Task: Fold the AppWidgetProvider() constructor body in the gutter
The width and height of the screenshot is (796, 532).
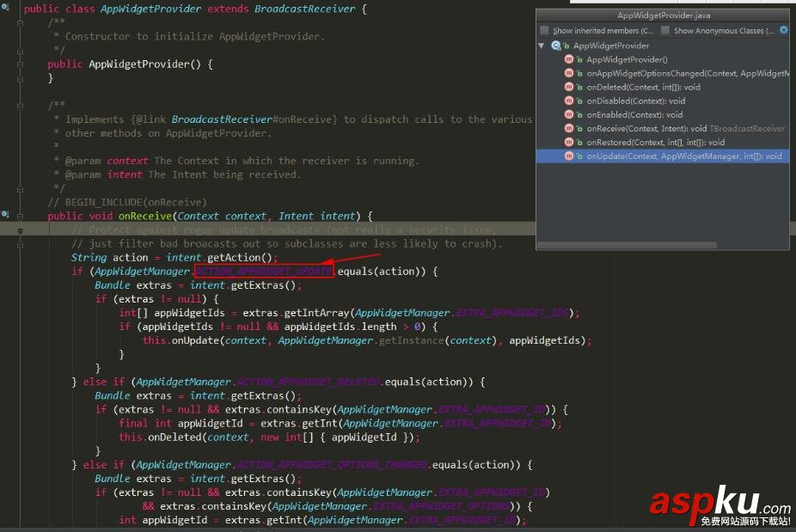Action: pyautogui.click(x=21, y=64)
